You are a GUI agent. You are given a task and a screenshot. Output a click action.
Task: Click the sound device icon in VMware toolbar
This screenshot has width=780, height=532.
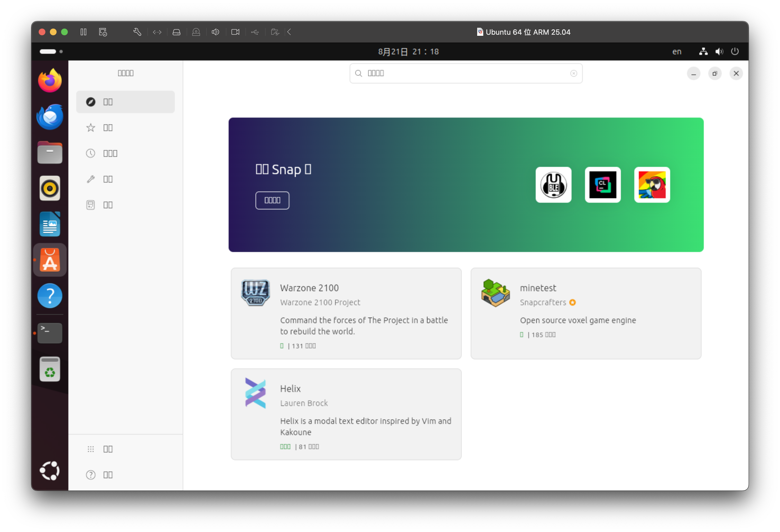[x=215, y=32]
